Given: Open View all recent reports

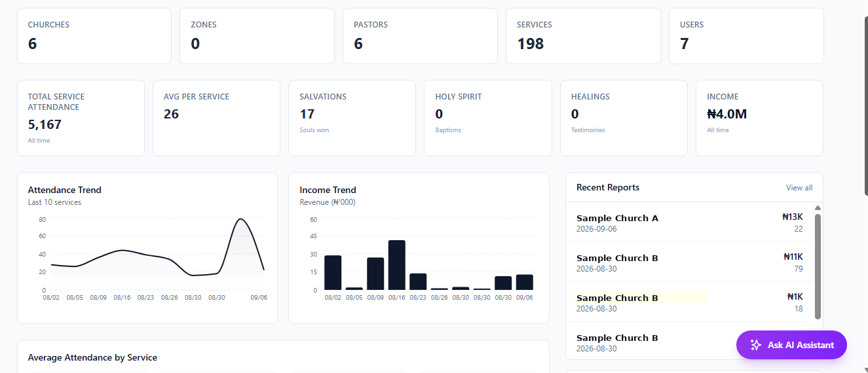Looking at the screenshot, I should [799, 188].
